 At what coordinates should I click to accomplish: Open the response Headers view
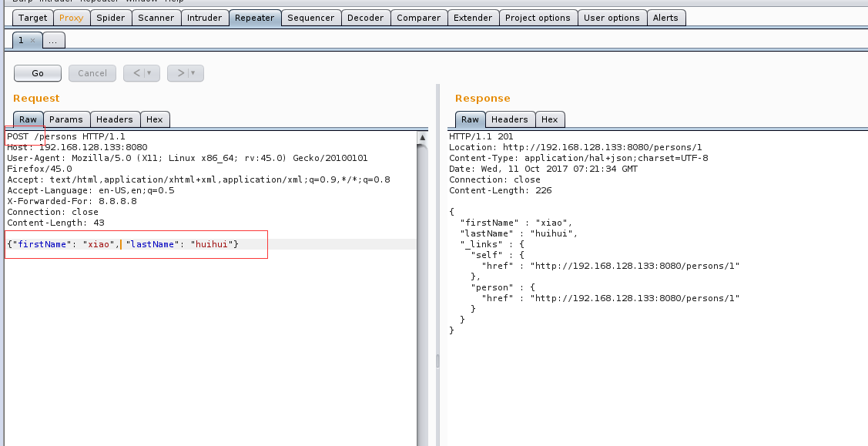(x=510, y=119)
